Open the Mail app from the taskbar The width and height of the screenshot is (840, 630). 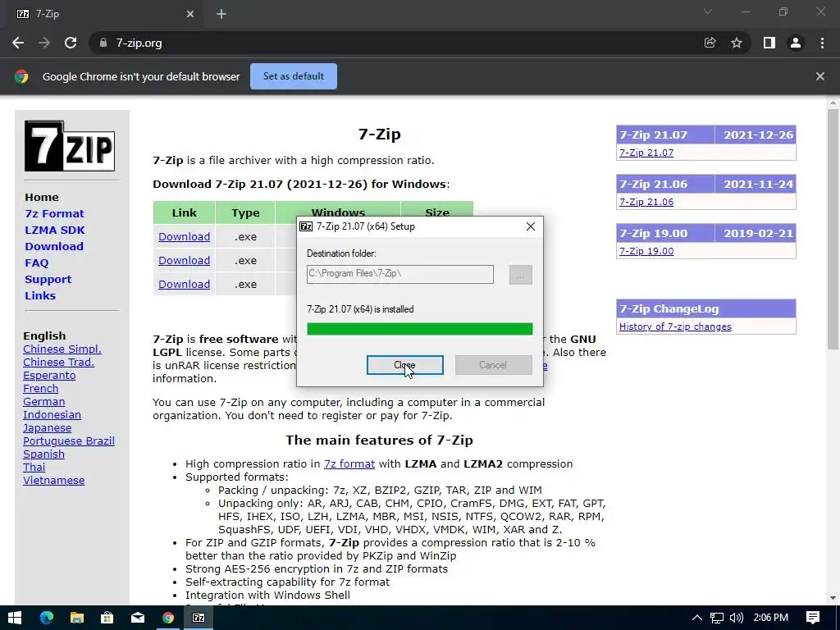(x=138, y=618)
